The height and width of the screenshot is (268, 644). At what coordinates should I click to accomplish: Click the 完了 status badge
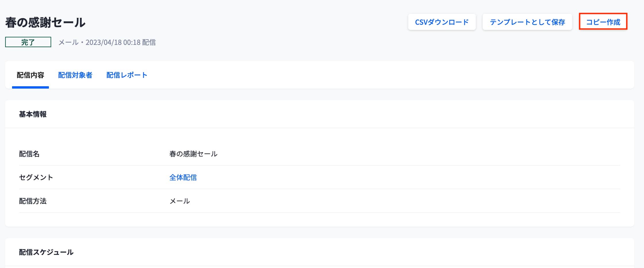click(x=28, y=42)
